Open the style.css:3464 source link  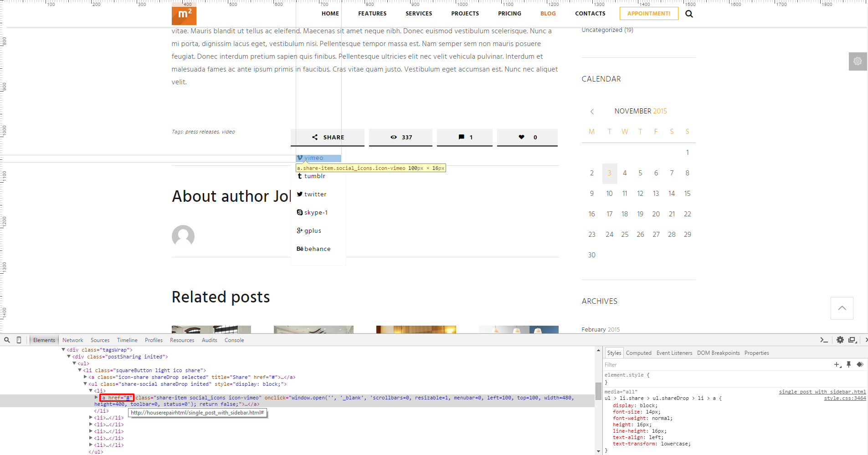pyautogui.click(x=845, y=399)
